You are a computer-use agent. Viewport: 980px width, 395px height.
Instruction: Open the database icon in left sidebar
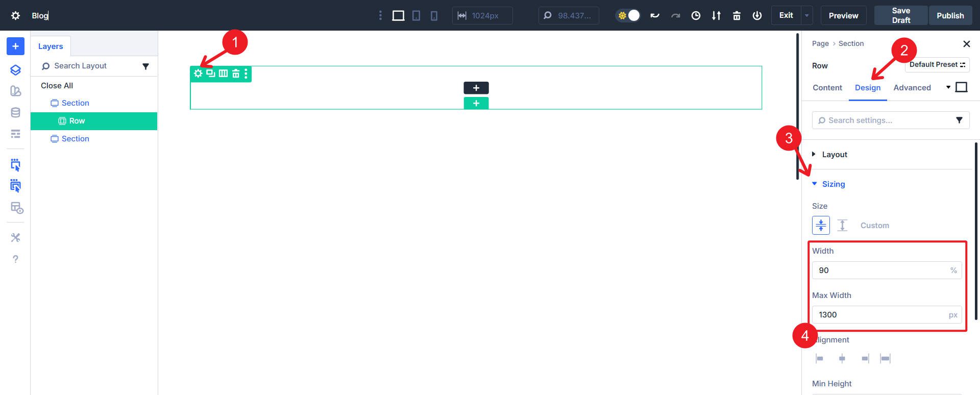(15, 113)
